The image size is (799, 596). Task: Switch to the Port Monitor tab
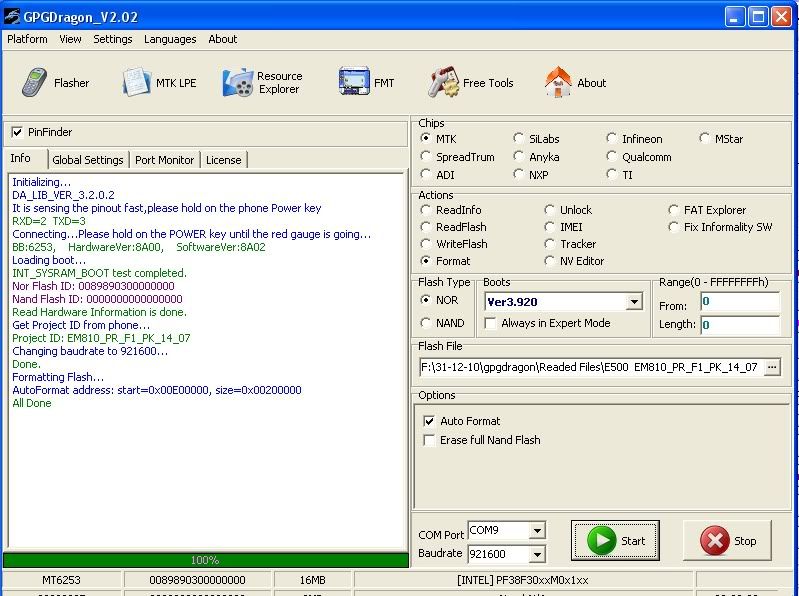[165, 160]
